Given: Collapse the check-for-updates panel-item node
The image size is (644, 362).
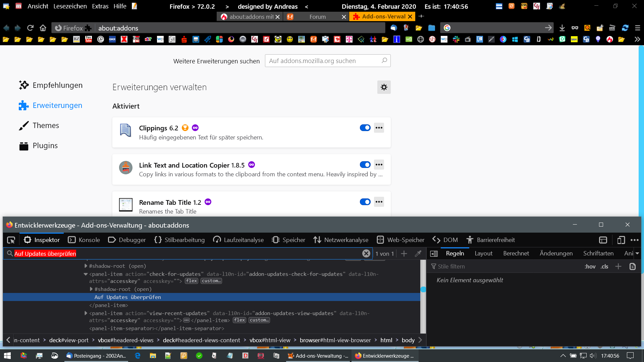Looking at the screenshot, I should click(86, 274).
